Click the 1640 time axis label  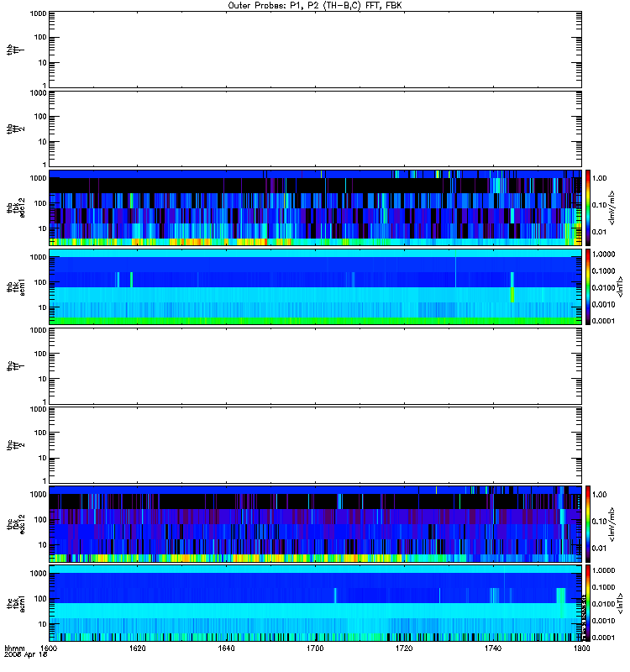(226, 648)
